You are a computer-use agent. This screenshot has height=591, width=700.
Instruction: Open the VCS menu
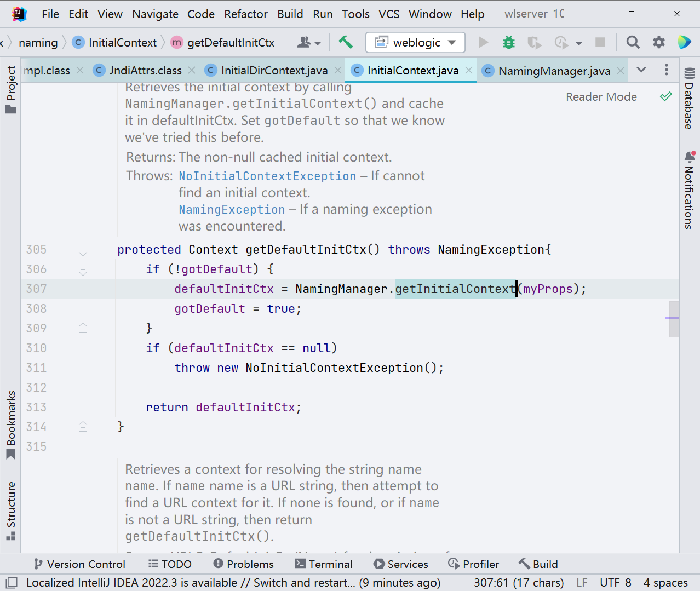[x=389, y=14]
